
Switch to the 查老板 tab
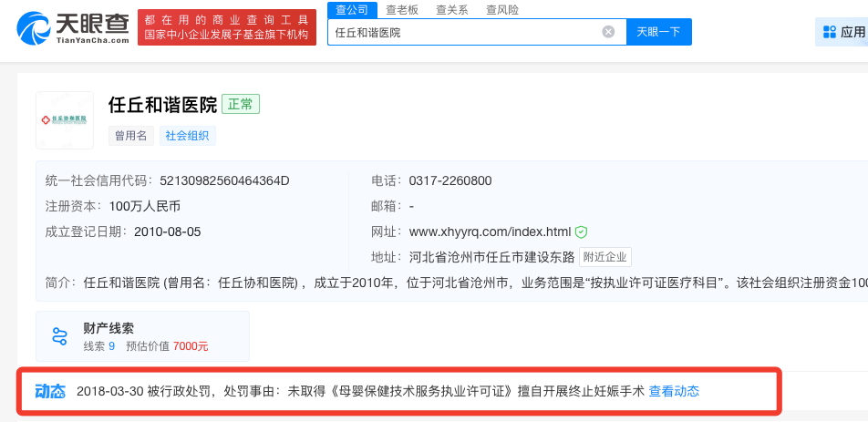[402, 10]
